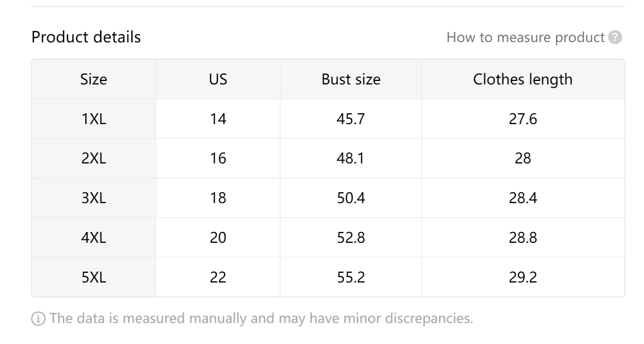This screenshot has width=644, height=344.
Task: Select the Product details heading
Action: [x=86, y=37]
